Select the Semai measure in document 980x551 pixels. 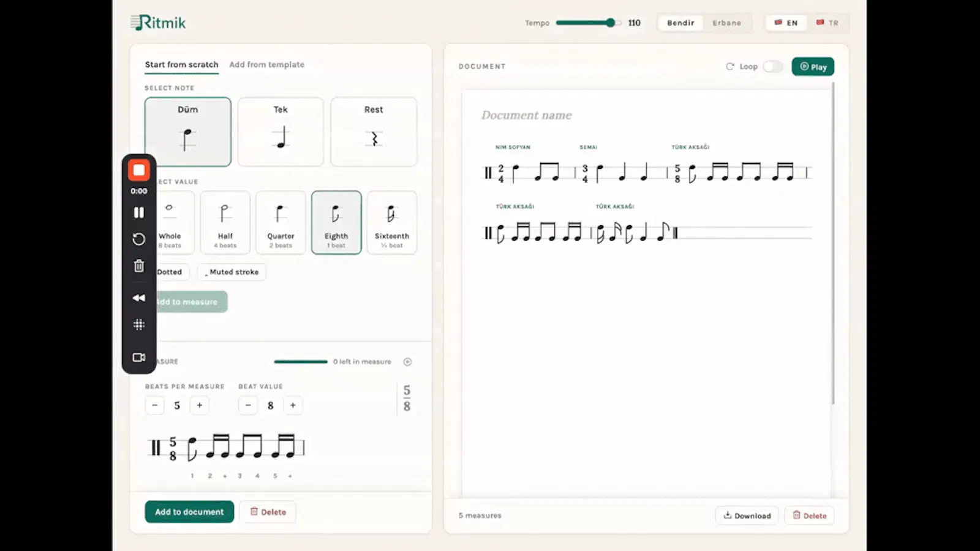621,173
